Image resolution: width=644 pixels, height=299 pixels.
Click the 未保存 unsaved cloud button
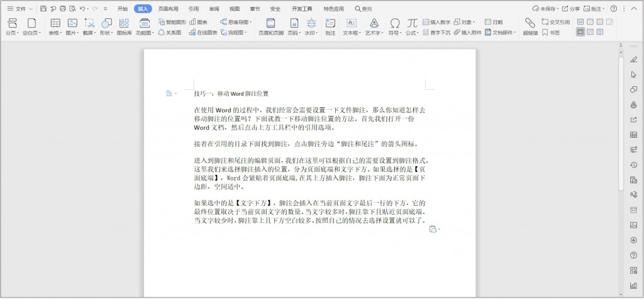(545, 9)
